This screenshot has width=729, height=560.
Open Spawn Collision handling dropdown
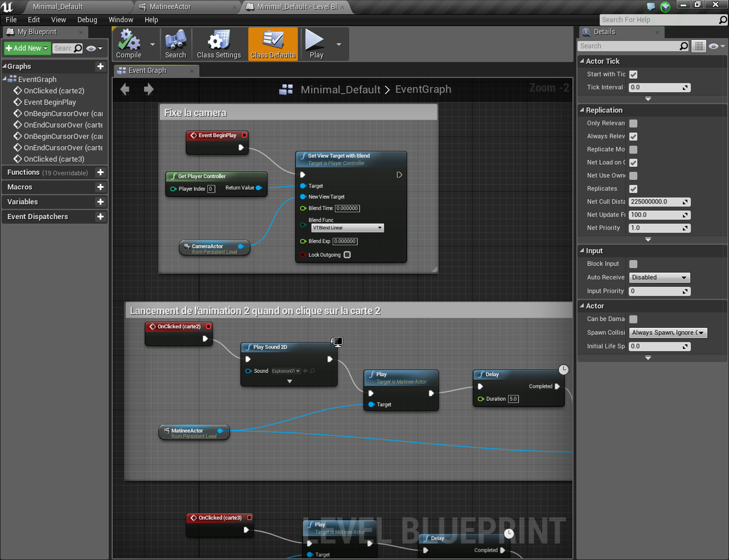tap(667, 332)
